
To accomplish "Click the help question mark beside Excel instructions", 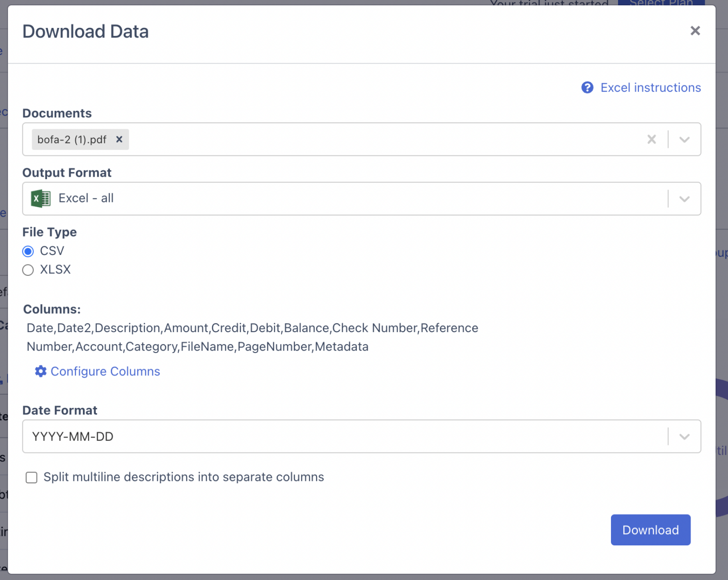I will pyautogui.click(x=587, y=88).
